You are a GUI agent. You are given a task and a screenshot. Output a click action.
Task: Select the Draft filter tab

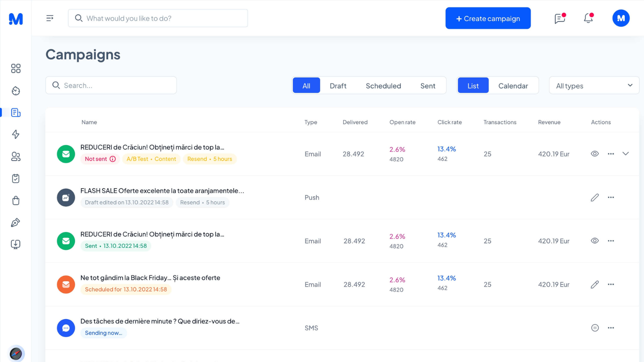(338, 86)
